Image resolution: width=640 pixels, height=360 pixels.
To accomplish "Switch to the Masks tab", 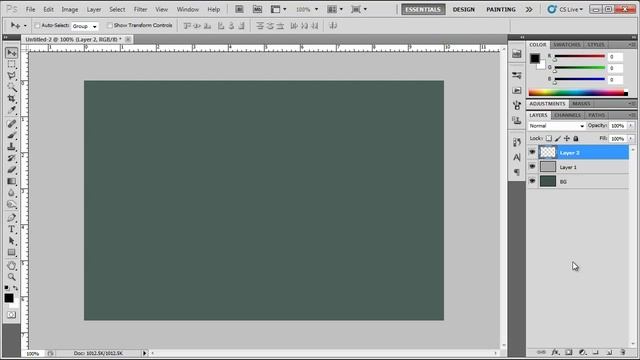I will pos(581,104).
